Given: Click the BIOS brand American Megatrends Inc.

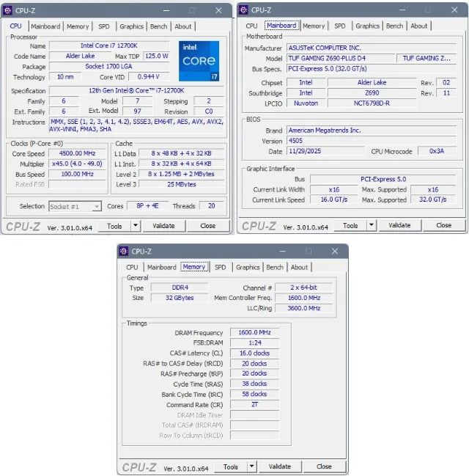Looking at the screenshot, I should coord(372,131).
